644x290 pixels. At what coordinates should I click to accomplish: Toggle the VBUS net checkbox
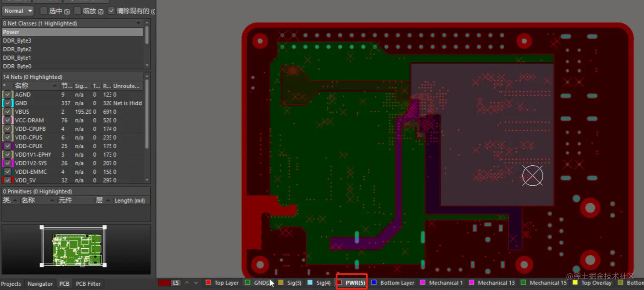8,112
